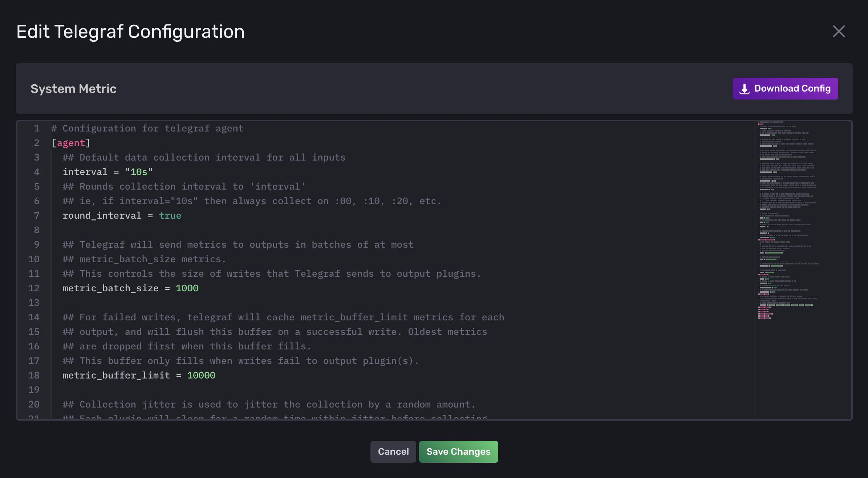Screen dimensions: 868x478
Task: Click the comment on line 9
Action: [238, 244]
